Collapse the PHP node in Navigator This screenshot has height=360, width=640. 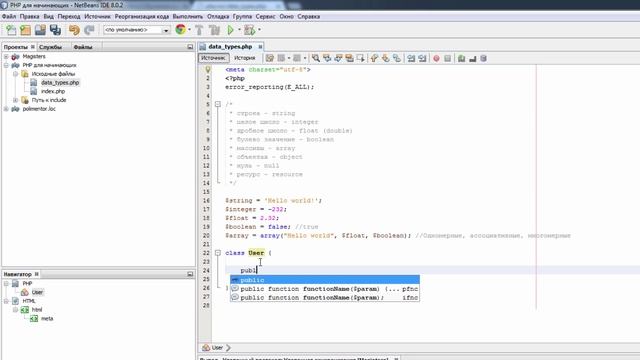(6, 283)
